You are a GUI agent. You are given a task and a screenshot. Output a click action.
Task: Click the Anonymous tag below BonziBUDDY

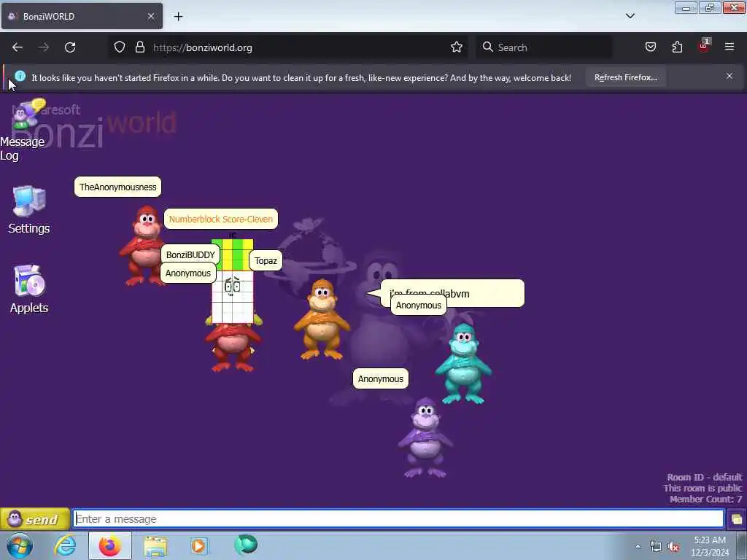tap(187, 273)
